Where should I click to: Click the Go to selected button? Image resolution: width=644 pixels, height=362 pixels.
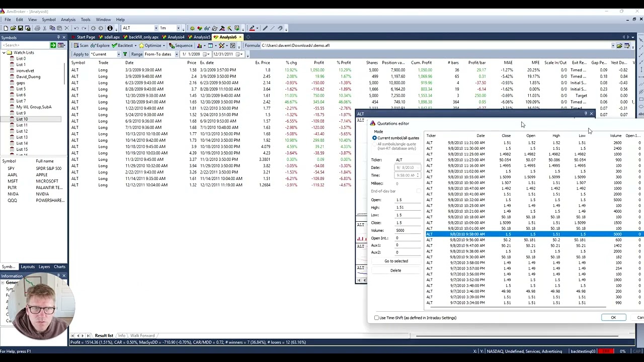396,261
